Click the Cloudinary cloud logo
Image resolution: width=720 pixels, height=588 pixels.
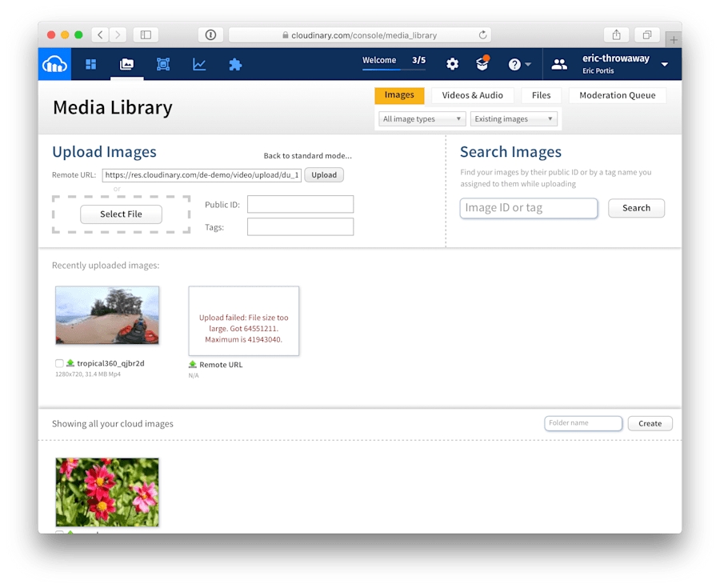click(54, 64)
